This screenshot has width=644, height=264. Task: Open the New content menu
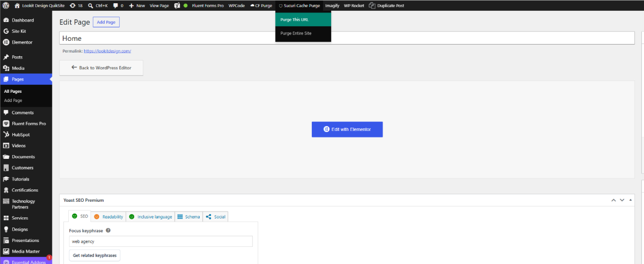click(137, 5)
